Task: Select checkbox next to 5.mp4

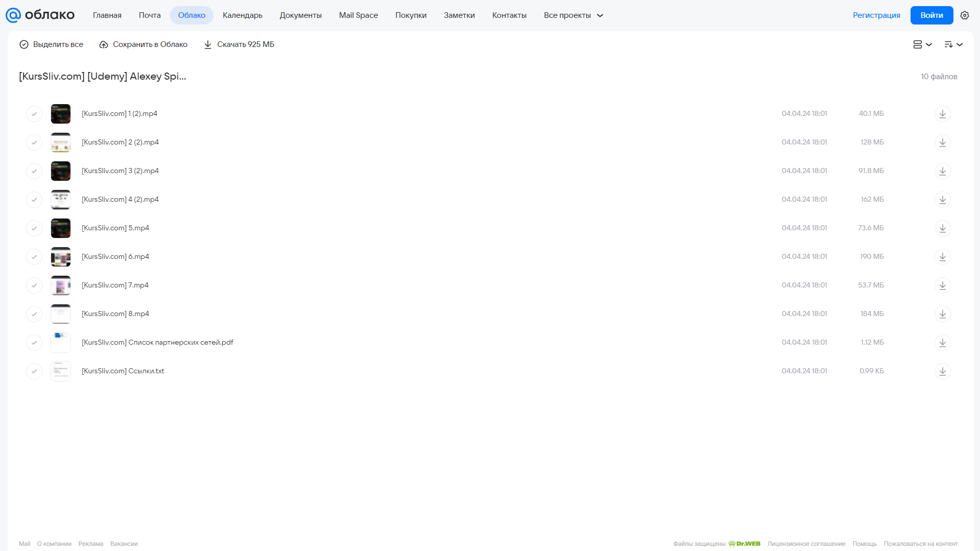Action: [x=34, y=228]
